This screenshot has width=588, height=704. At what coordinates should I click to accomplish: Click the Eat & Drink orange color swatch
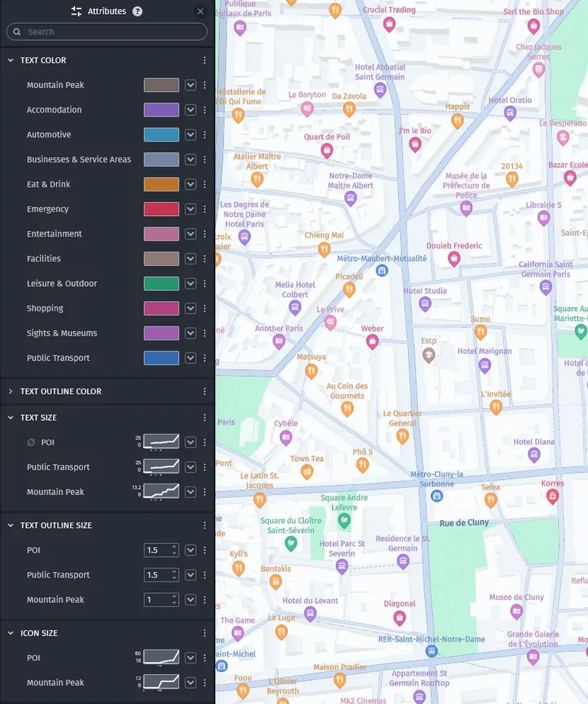(162, 184)
